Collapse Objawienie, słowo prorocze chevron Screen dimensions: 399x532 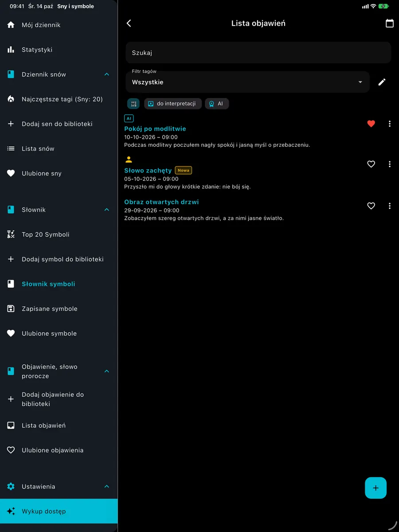[x=107, y=371]
